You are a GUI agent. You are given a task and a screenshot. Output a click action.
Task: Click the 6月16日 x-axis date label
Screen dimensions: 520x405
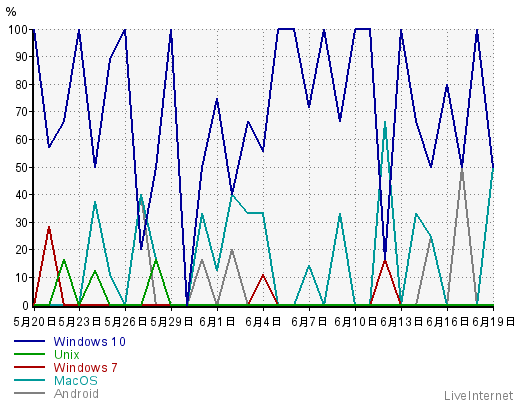(x=447, y=322)
